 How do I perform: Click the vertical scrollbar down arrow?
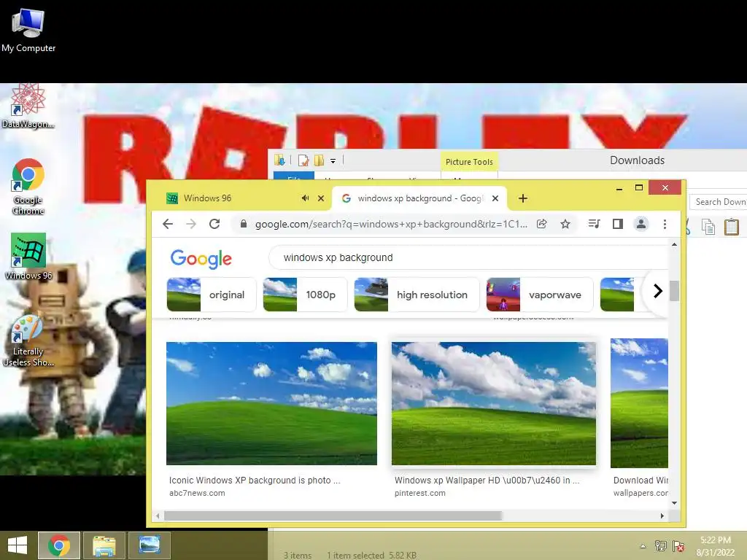point(674,503)
